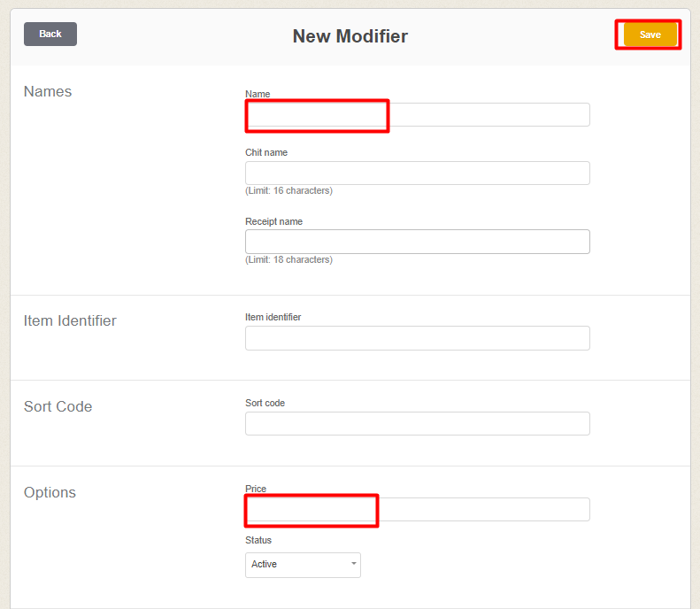Image resolution: width=700 pixels, height=609 pixels.
Task: Select the Receipt name input box
Action: pos(417,242)
